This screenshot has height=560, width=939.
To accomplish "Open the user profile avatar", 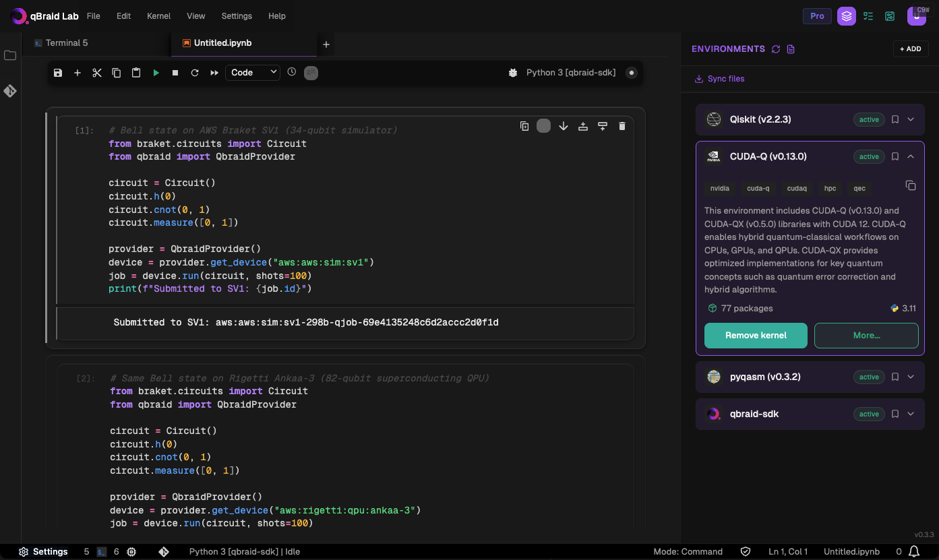I will point(917,16).
